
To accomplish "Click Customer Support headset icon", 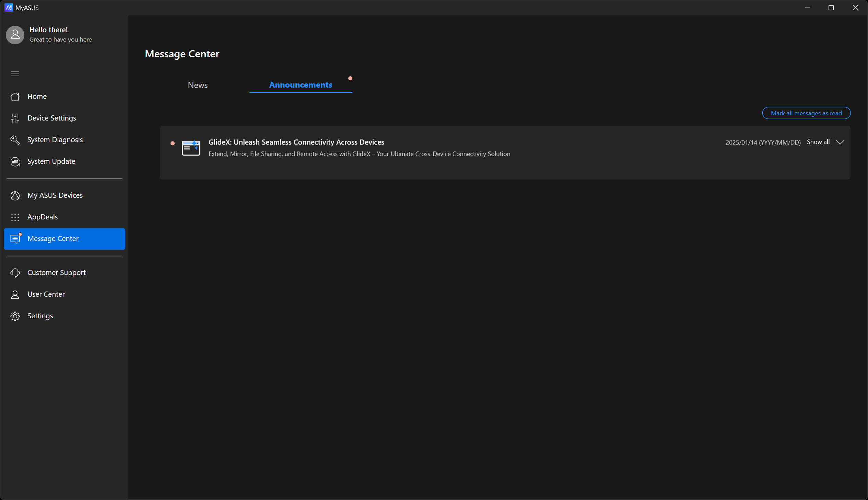I will [15, 273].
